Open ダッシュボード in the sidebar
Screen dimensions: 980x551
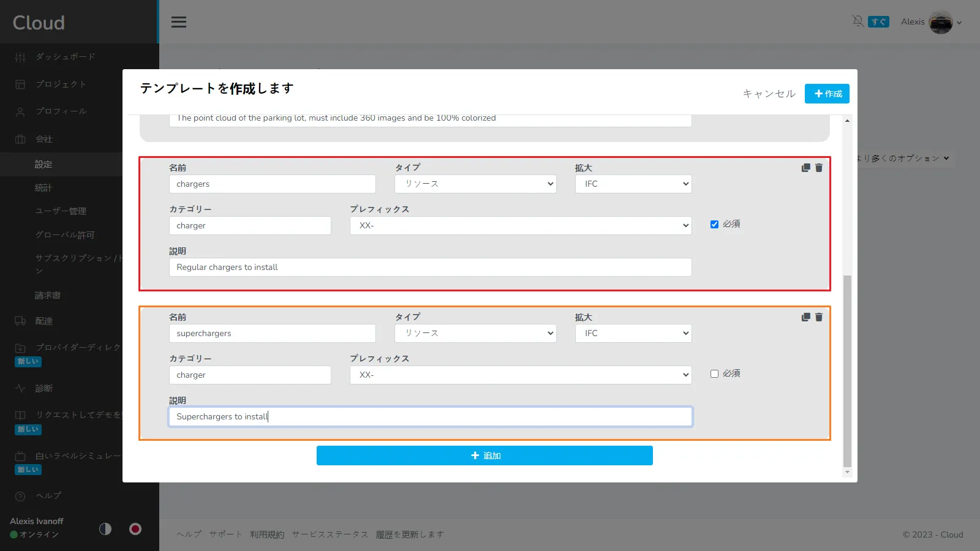click(65, 57)
